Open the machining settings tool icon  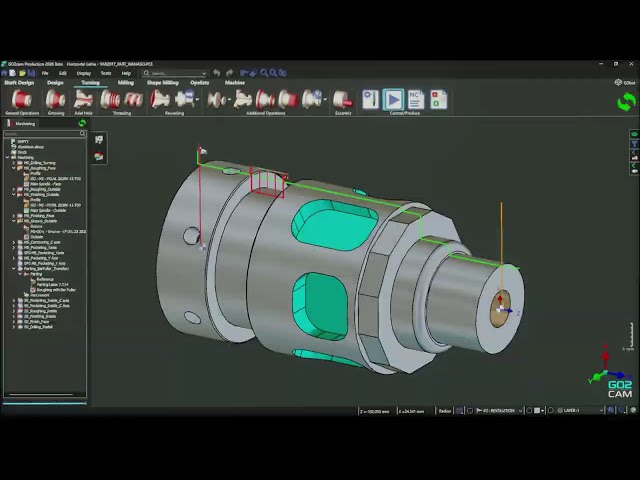[x=371, y=99]
